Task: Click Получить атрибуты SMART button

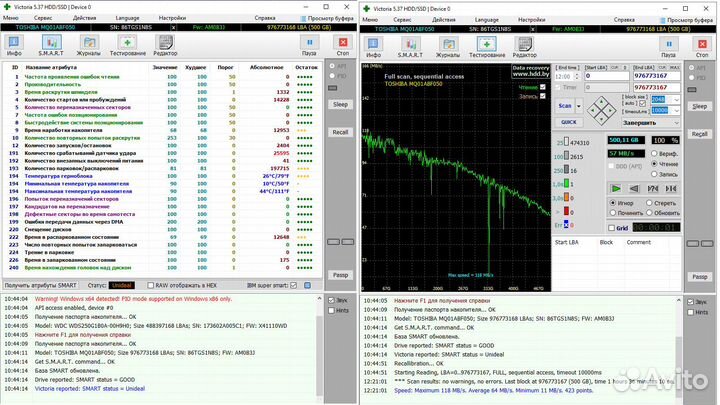Action: [40, 285]
